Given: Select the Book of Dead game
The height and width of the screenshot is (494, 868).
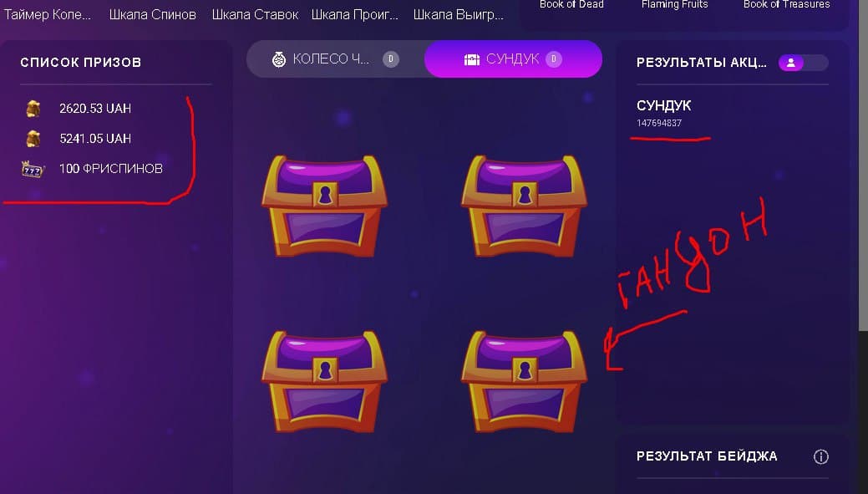Looking at the screenshot, I should point(571,4).
